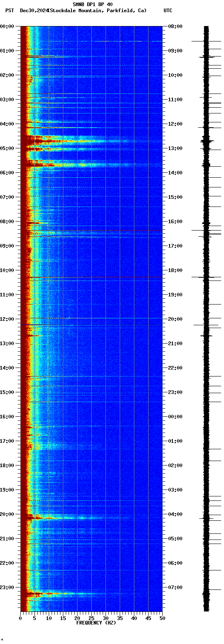224x644 pixels.
Task: Click the '25' tick on the frequency axis
Action: tap(91, 618)
